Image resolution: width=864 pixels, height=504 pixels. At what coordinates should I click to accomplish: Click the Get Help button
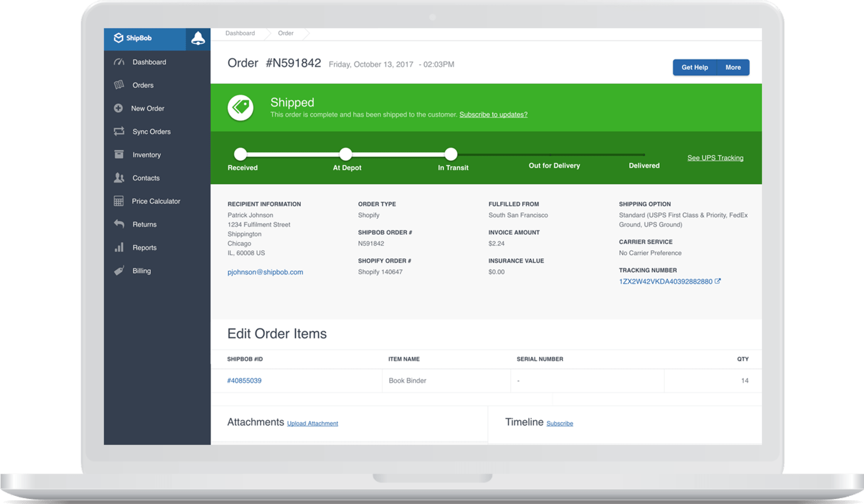(x=695, y=67)
